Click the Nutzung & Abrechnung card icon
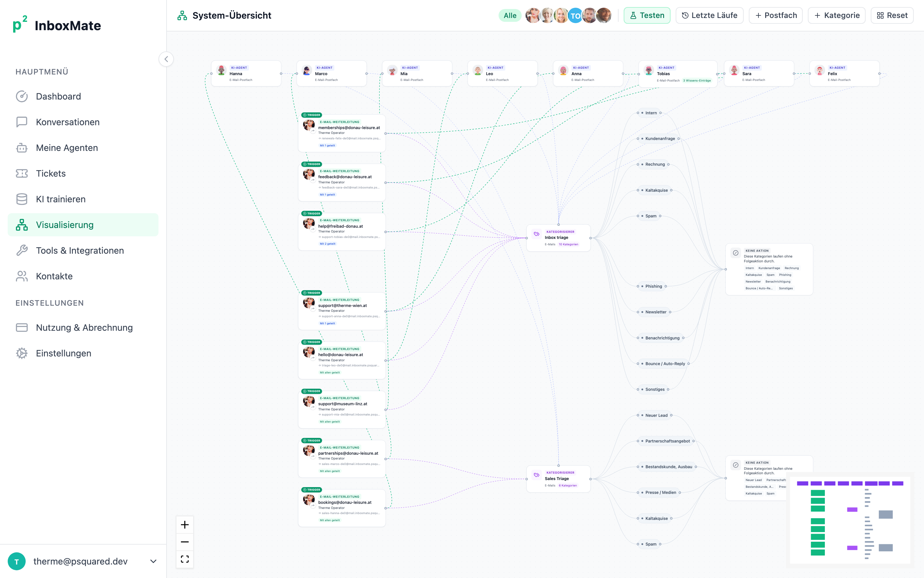This screenshot has height=578, width=924. tap(22, 328)
